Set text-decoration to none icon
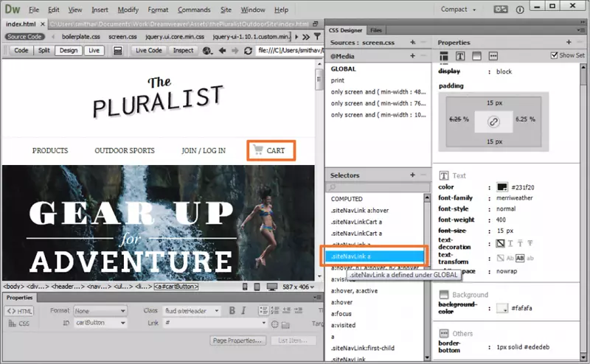 tap(500, 243)
